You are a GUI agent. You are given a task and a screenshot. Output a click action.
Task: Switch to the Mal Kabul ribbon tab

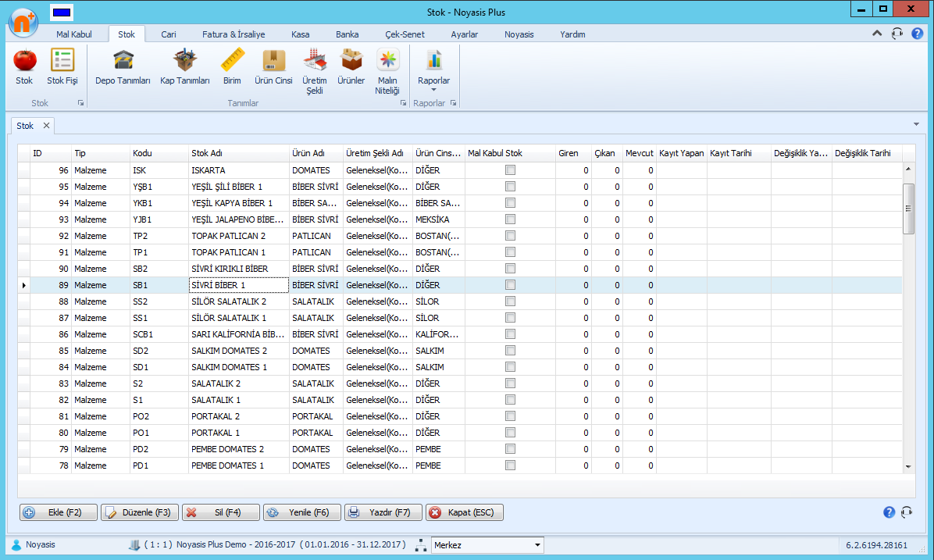pos(74,34)
